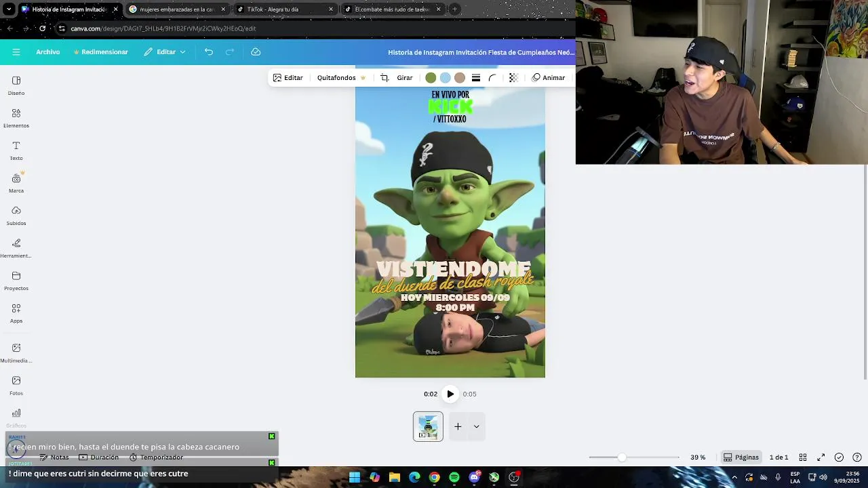
Task: Click the design title Historia de Instagram
Action: point(481,52)
